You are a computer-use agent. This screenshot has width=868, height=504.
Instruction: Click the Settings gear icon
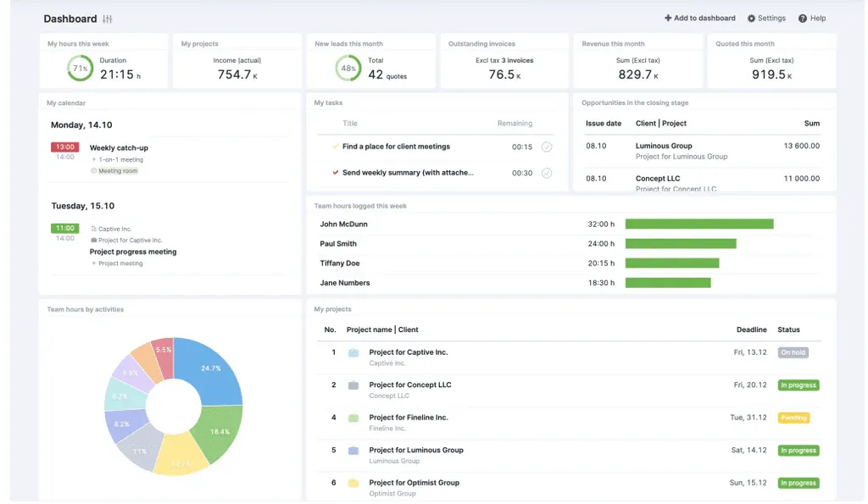[x=751, y=19]
